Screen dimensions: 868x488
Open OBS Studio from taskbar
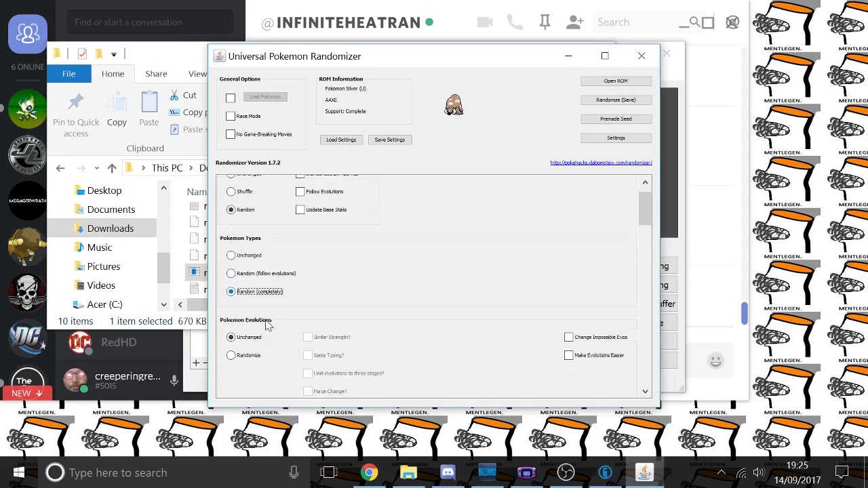(566, 472)
